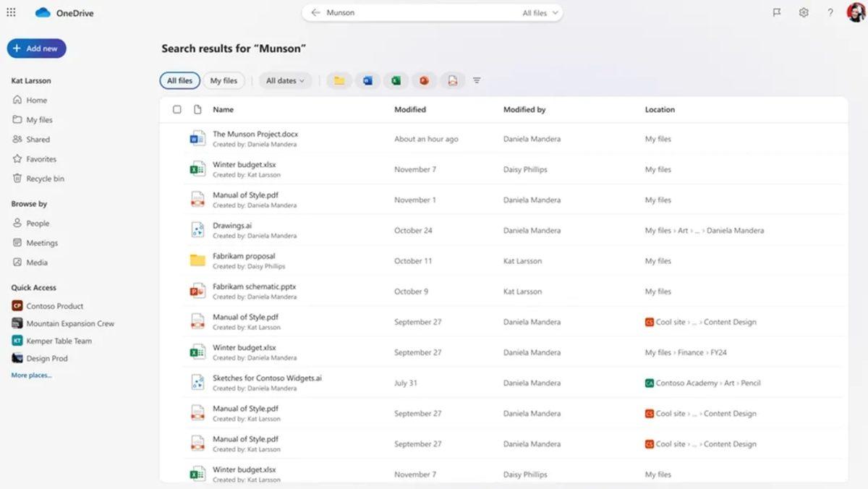Open your account profile picture
Image resolution: width=868 pixels, height=489 pixels.
click(854, 12)
